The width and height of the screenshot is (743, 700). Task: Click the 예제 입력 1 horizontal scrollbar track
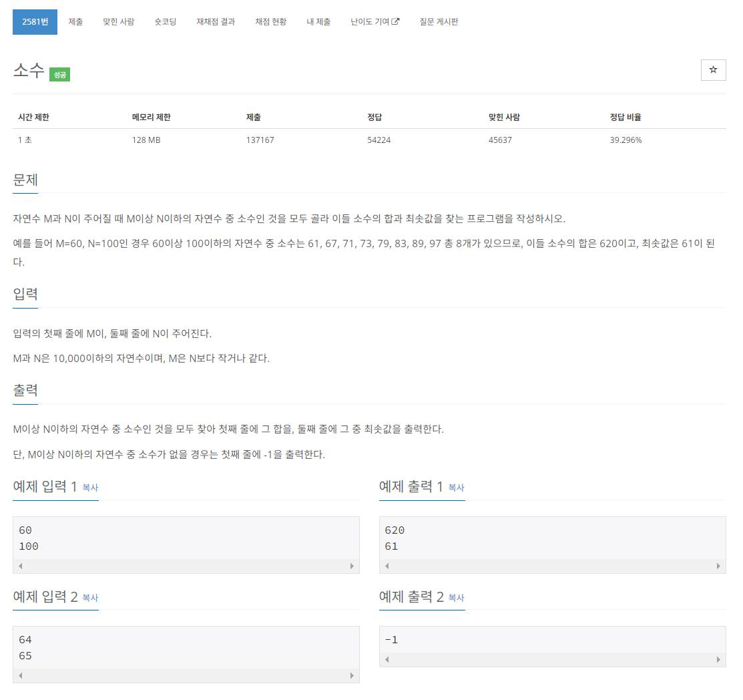click(186, 566)
